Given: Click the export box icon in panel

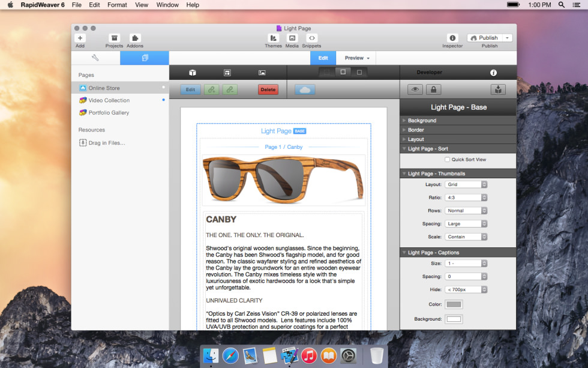Looking at the screenshot, I should point(498,89).
